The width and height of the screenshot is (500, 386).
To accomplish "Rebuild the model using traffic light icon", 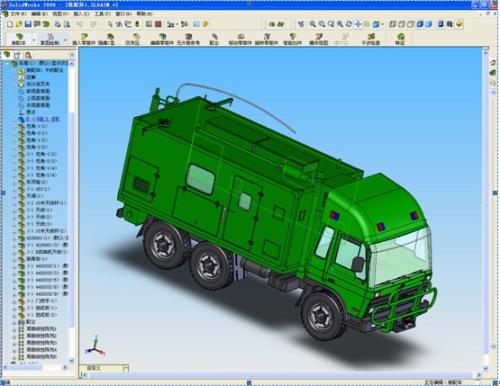I will [x=137, y=24].
